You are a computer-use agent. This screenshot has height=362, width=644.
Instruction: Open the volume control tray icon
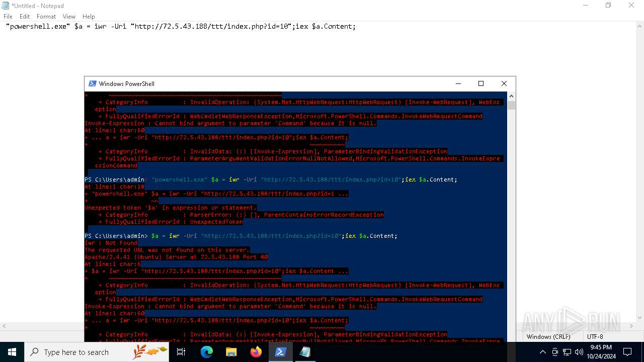pyautogui.click(x=579, y=352)
